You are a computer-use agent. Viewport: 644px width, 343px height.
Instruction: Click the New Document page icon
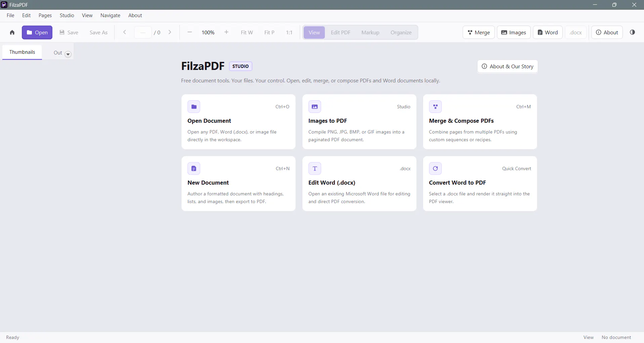[x=194, y=168]
